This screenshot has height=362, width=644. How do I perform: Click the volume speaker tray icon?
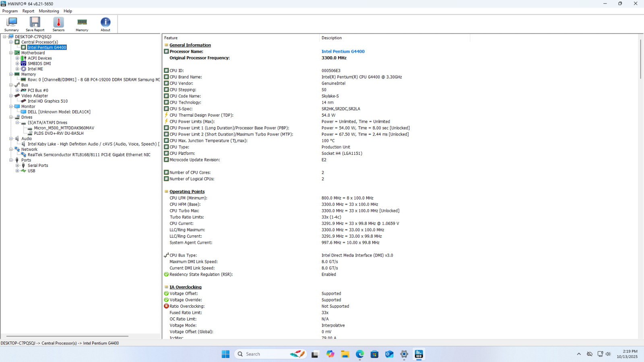pyautogui.click(x=608, y=354)
